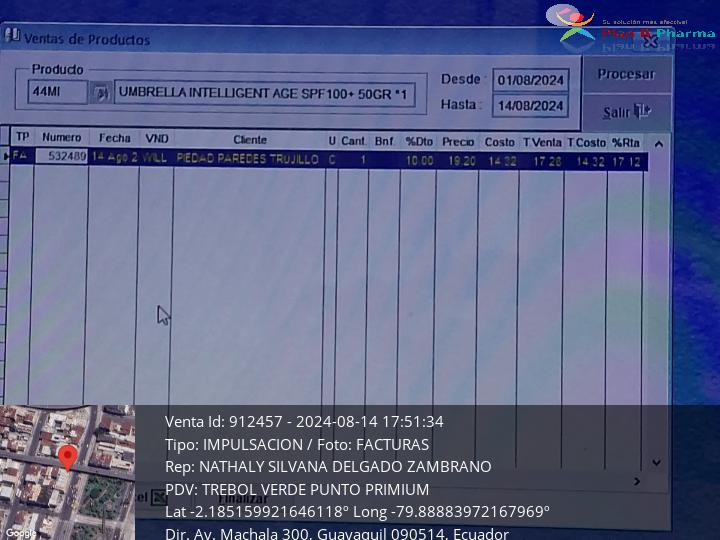The image size is (720, 540).
Task: Select the product name field UMBRELLA INTELLIGENT AGE
Action: click(x=264, y=94)
